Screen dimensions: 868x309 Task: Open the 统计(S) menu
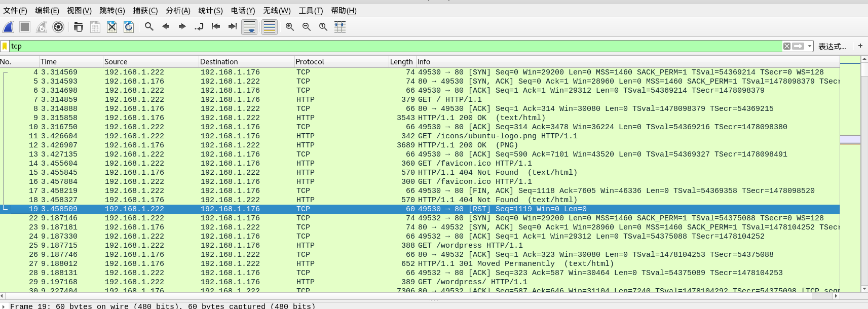(210, 11)
